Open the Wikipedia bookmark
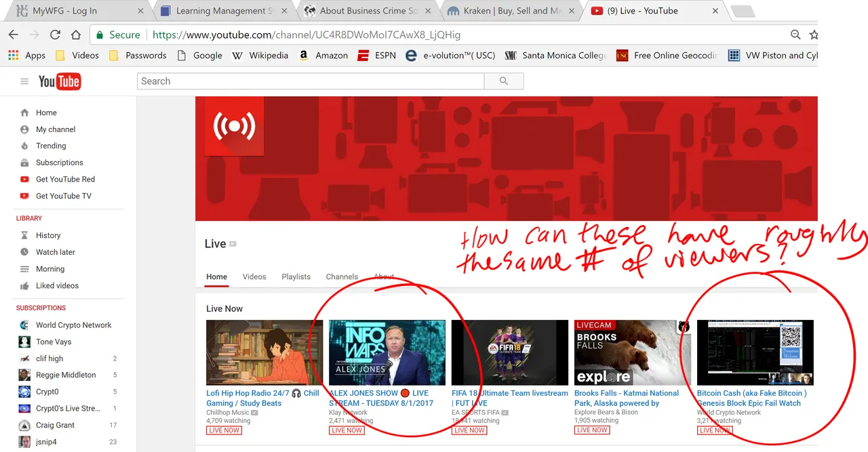 point(260,56)
